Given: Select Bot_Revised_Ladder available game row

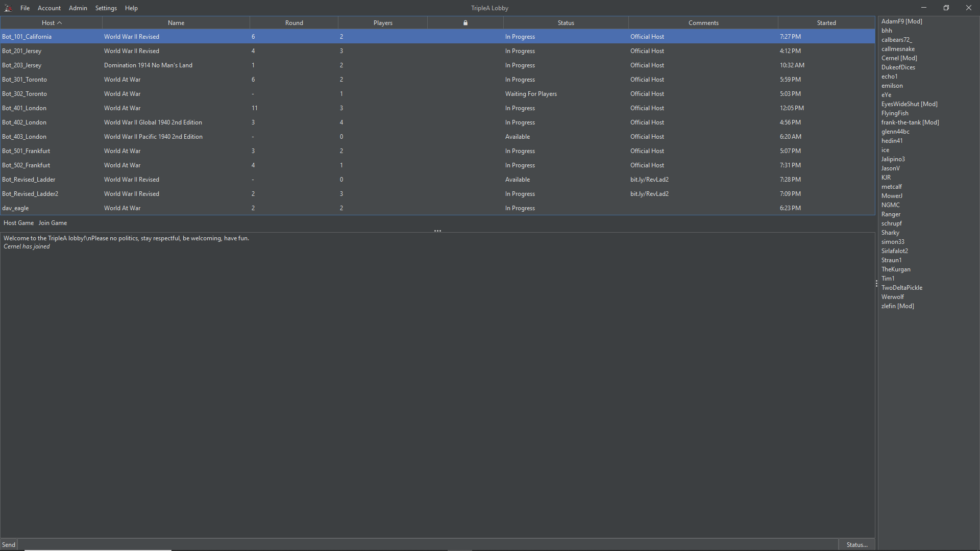Looking at the screenshot, I should (437, 180).
